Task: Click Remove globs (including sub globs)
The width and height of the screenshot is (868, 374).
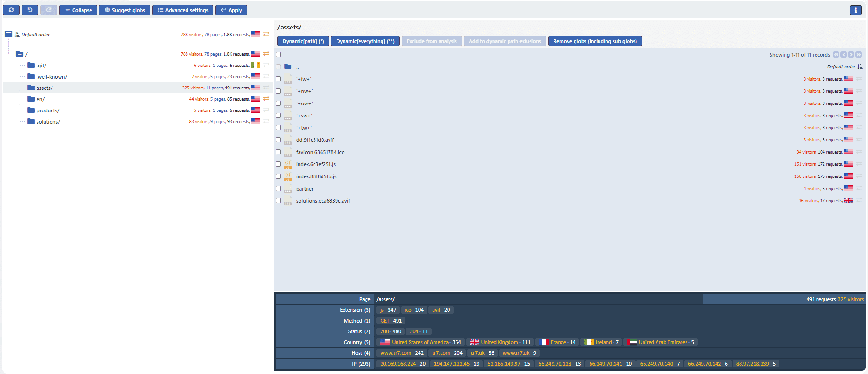Action: tap(595, 41)
